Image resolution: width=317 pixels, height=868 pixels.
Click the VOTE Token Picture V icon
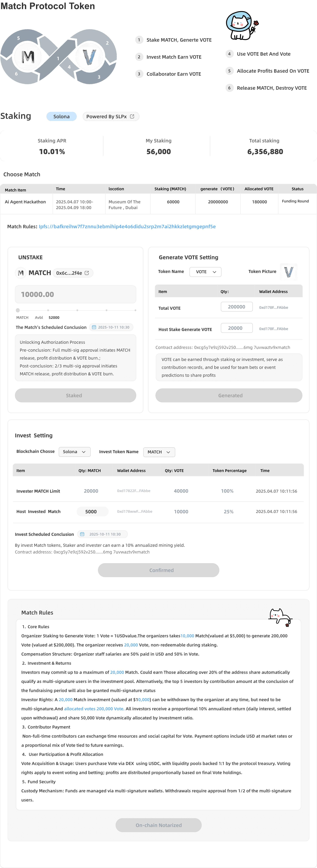pyautogui.click(x=289, y=272)
